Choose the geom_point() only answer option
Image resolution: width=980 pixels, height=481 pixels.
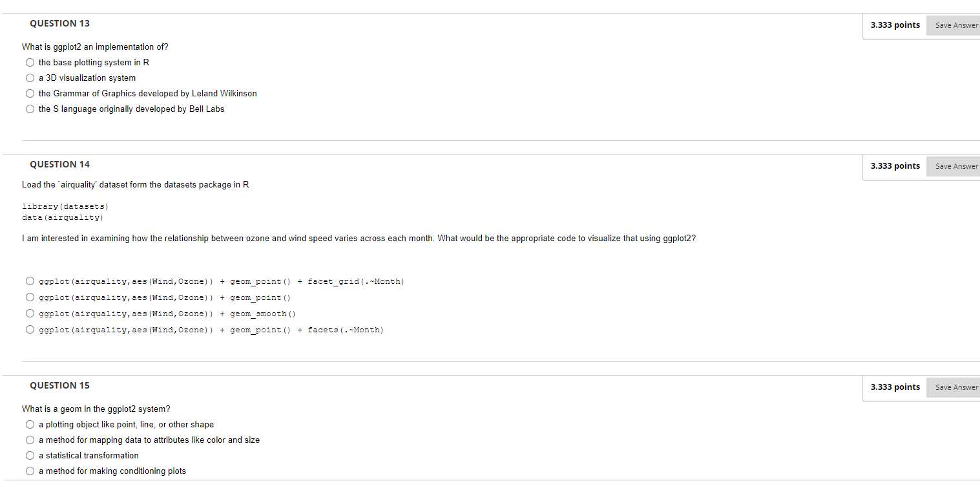pos(30,297)
